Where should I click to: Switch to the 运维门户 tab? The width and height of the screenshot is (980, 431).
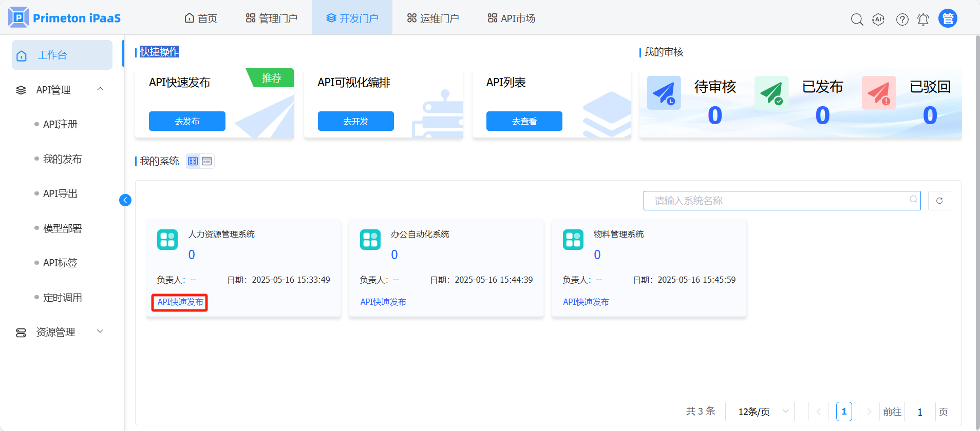(433, 18)
